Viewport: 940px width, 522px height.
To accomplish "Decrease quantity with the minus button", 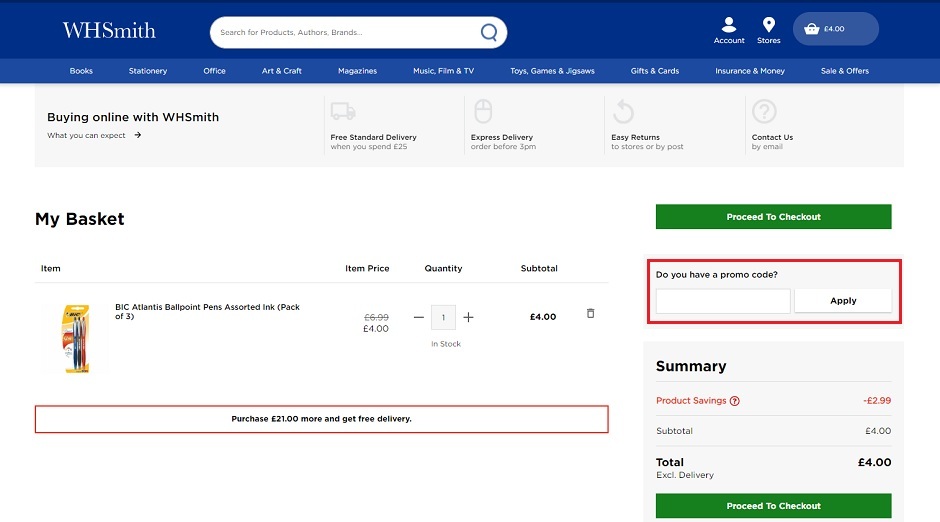I will pyautogui.click(x=418, y=317).
